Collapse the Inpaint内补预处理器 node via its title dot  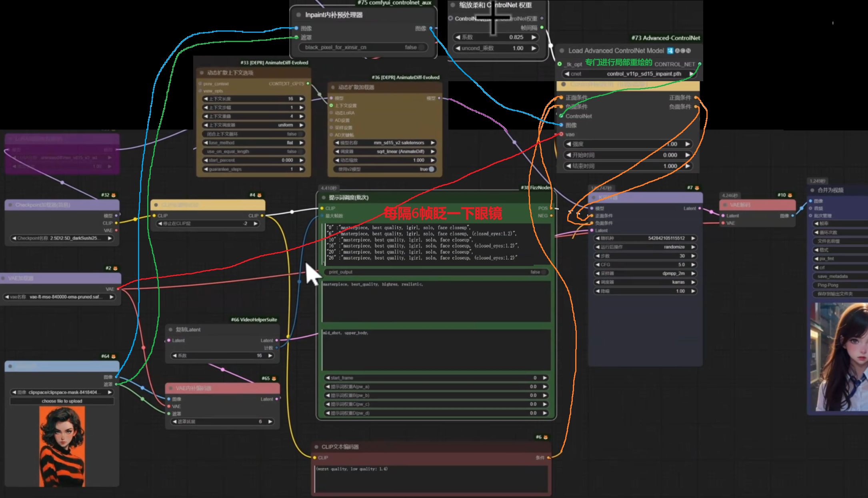coord(298,15)
